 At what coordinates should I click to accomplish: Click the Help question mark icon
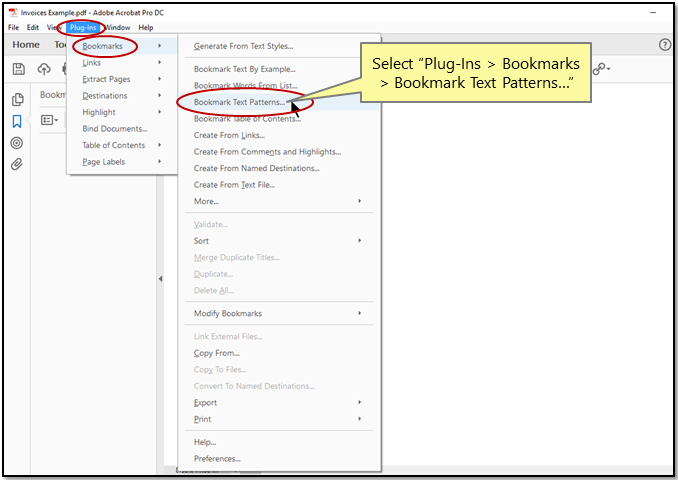coord(665,45)
